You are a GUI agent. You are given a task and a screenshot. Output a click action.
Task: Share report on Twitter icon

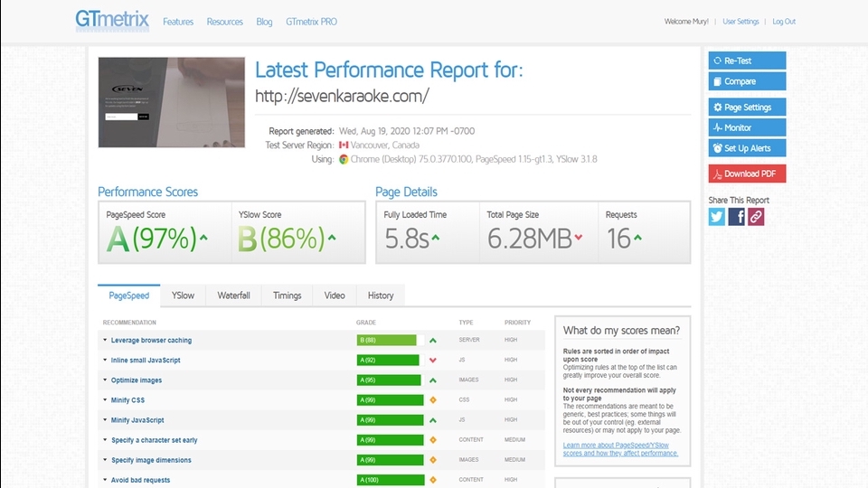click(716, 217)
